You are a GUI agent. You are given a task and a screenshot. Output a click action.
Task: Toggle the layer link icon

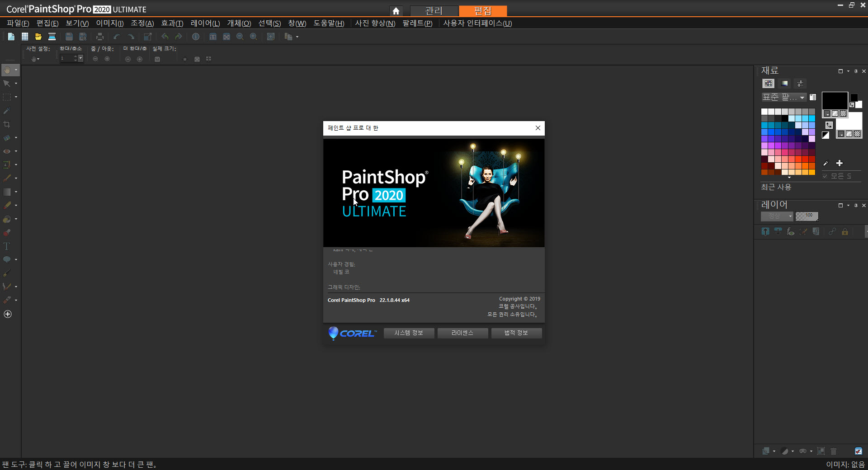point(832,231)
